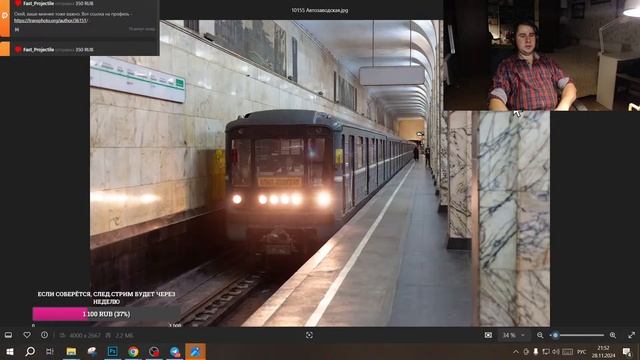
Task: Open the Windows Start menu
Action: 10,351
